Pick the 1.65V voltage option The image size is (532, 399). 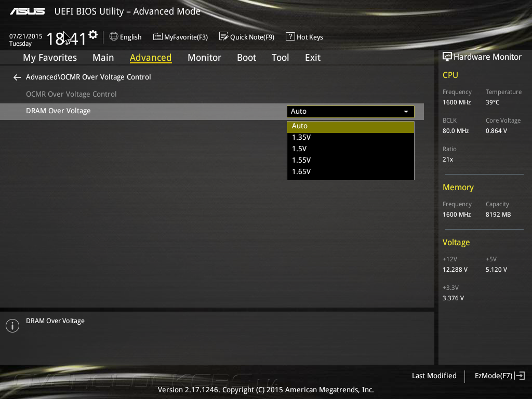click(x=351, y=171)
